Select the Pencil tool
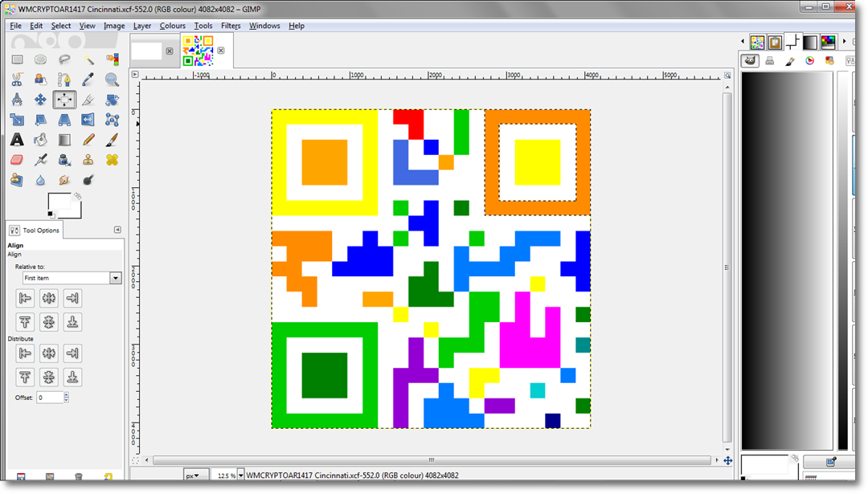868x494 pixels. [88, 140]
